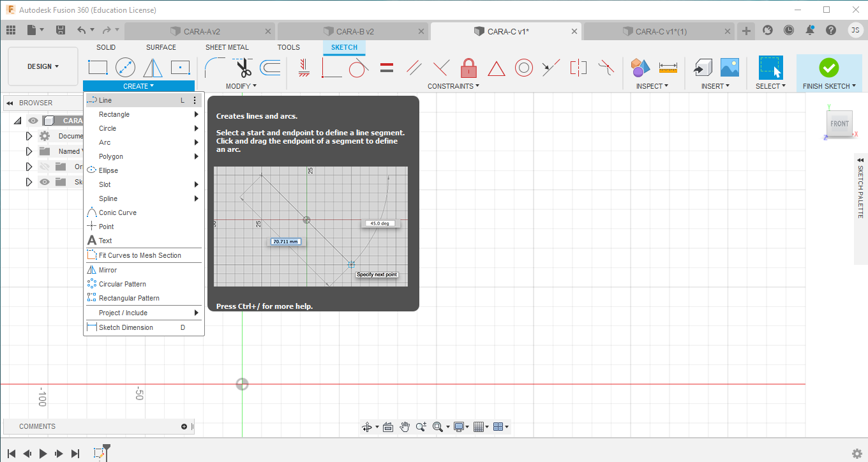Open the MODIFY panel dropdown
The width and height of the screenshot is (868, 462).
pyautogui.click(x=241, y=86)
